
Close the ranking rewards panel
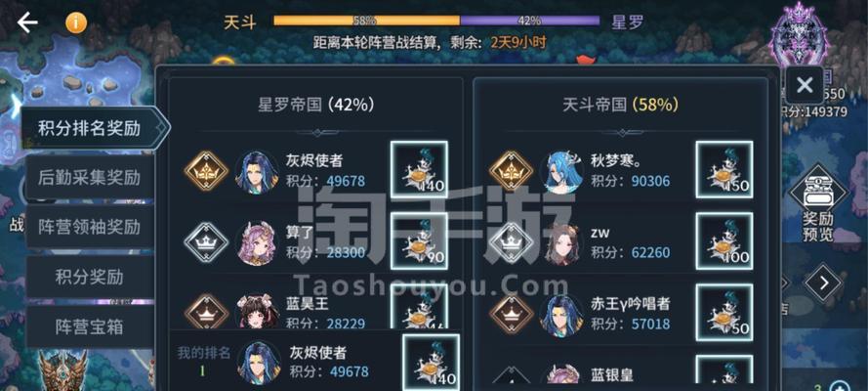click(805, 85)
